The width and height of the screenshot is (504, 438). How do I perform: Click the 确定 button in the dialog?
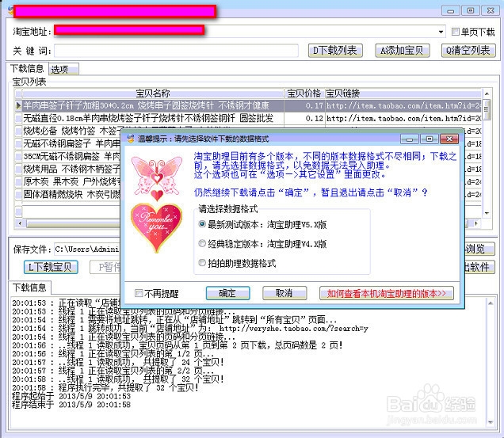[227, 293]
